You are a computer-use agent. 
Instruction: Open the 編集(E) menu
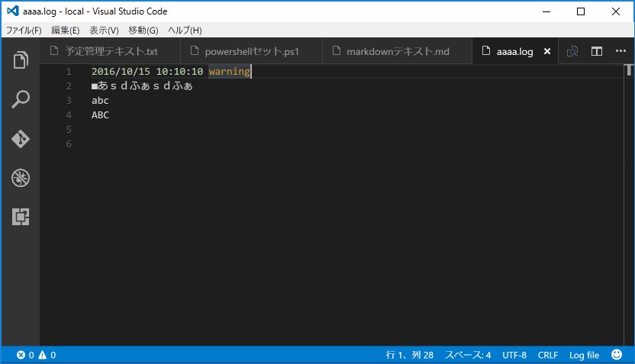[x=65, y=31]
